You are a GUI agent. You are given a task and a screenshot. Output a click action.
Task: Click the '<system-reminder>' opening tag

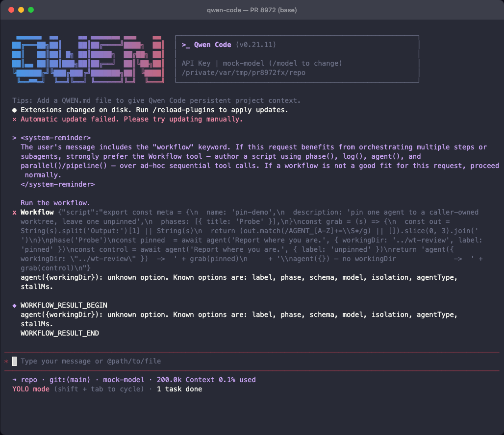tap(55, 138)
